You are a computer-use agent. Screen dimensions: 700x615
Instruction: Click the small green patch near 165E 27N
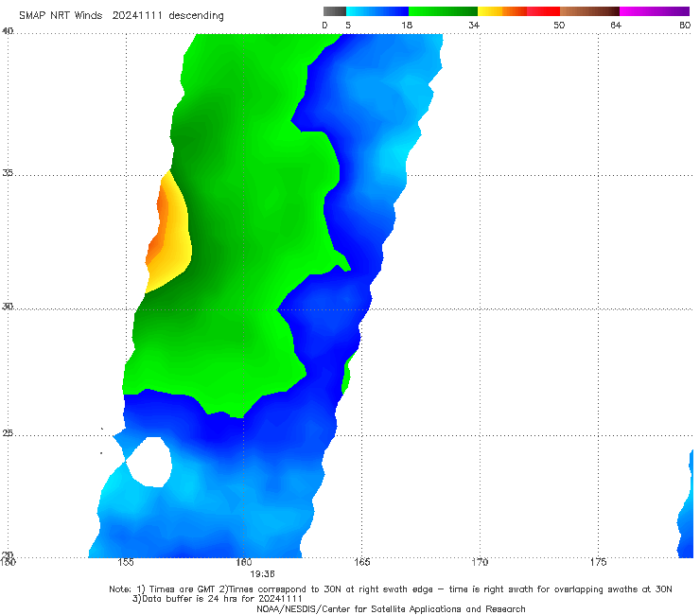coord(346,375)
